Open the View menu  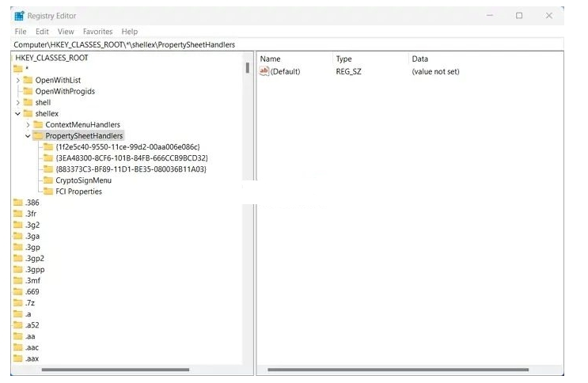66,32
